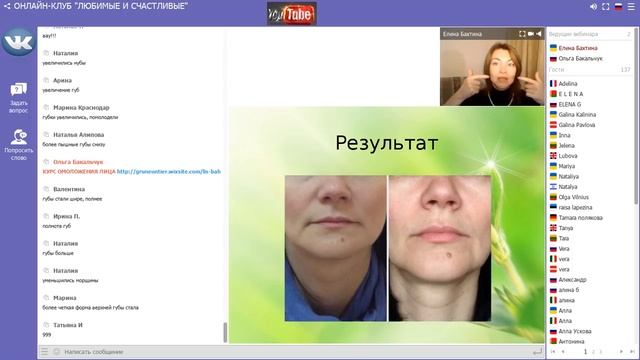Select guest ELENA G in the list
The image size is (640, 360).
(x=569, y=104)
